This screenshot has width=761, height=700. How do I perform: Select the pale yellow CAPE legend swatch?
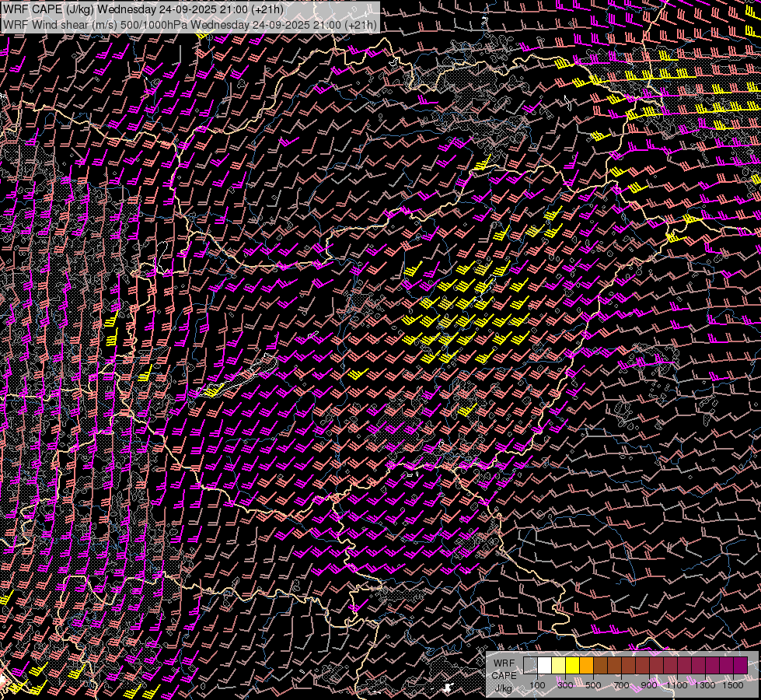point(558,666)
